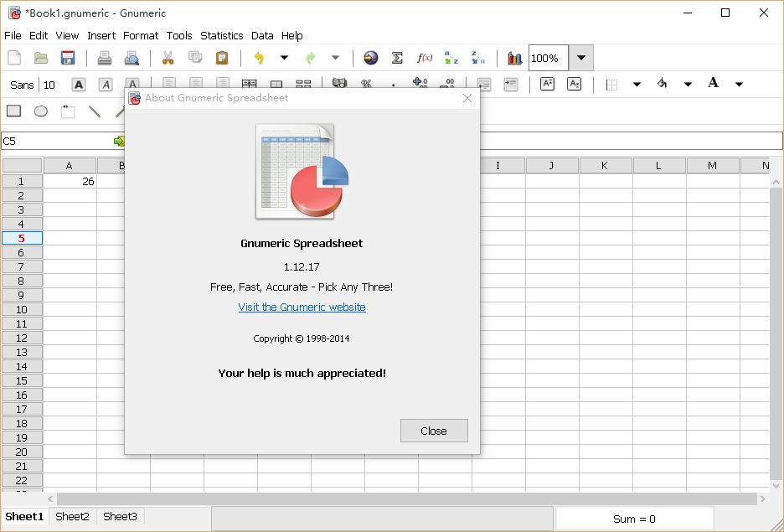Open the function wizard f(x) icon
This screenshot has height=532, width=784.
(425, 58)
